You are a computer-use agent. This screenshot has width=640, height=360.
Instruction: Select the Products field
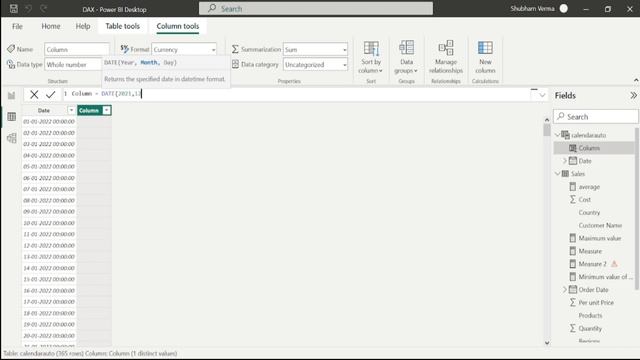tap(590, 316)
